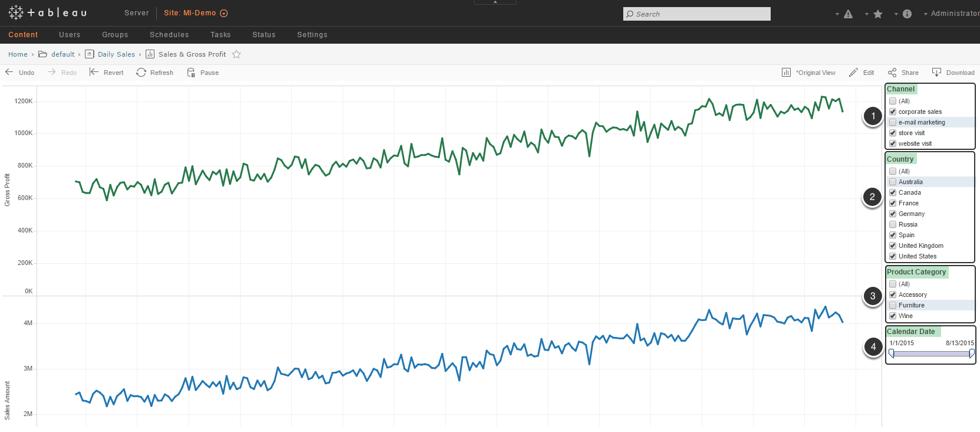Follow the Home breadcrumb link

pos(18,54)
